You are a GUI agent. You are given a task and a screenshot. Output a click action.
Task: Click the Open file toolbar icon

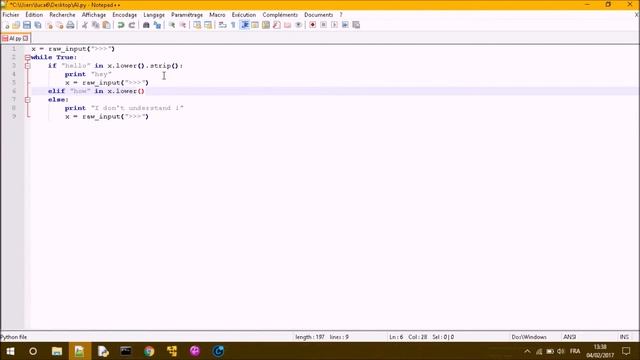[16, 25]
